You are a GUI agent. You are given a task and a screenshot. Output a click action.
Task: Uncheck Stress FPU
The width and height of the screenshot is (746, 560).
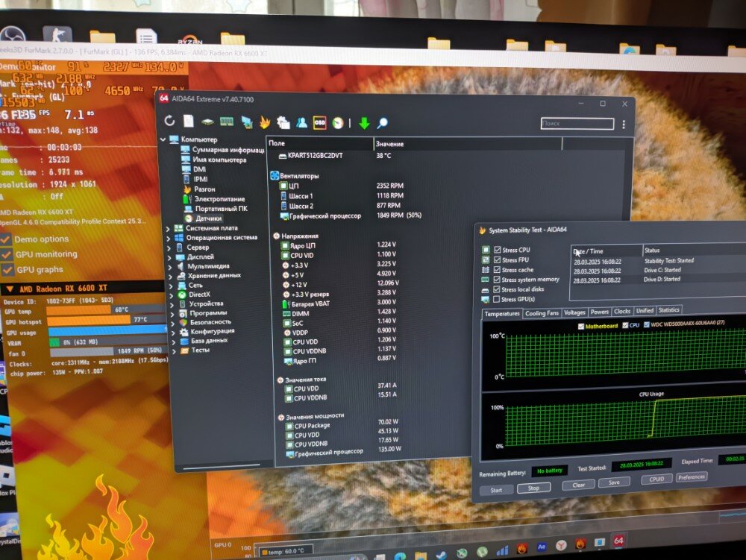pos(497,259)
